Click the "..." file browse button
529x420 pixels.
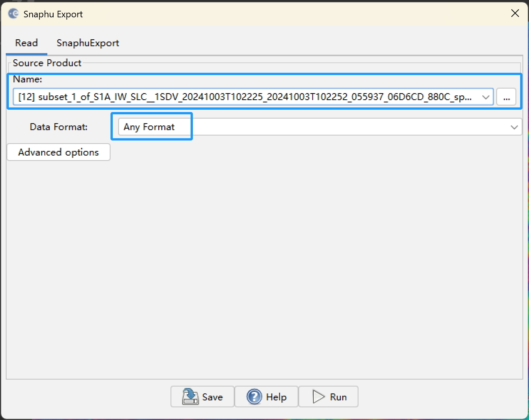tap(506, 97)
